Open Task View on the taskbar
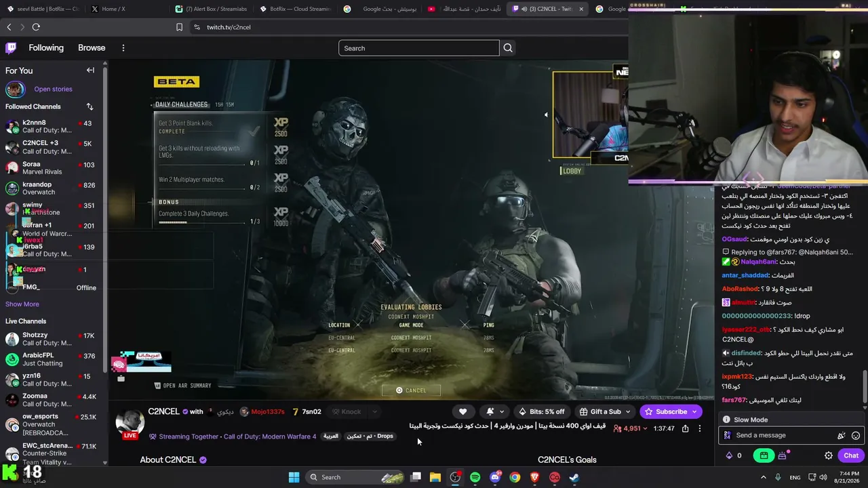This screenshot has width=868, height=488. tap(416, 477)
